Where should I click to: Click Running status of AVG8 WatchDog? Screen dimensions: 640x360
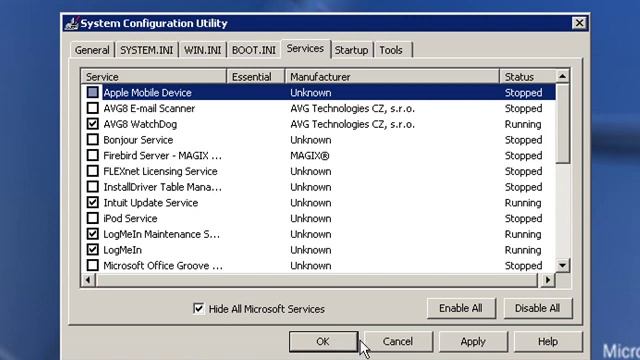click(523, 124)
